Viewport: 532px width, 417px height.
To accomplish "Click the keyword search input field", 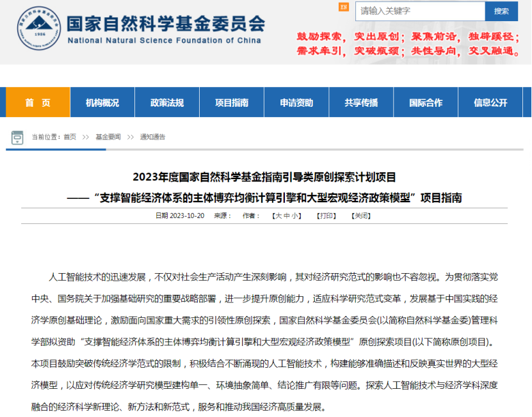I will click(419, 11).
